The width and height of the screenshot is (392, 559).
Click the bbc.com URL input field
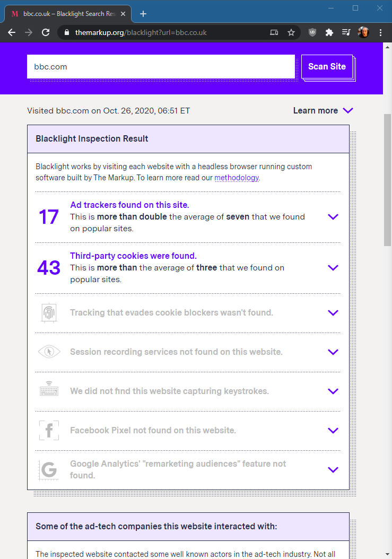coord(161,67)
